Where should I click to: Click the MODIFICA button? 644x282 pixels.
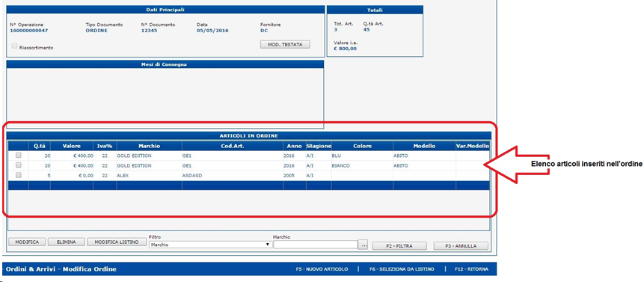(27, 242)
